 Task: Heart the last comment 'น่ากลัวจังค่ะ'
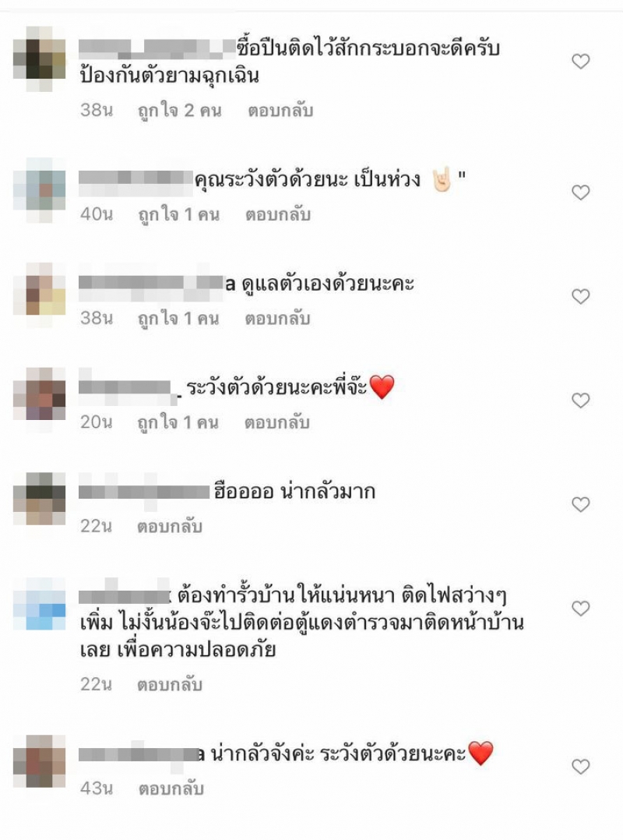click(581, 766)
